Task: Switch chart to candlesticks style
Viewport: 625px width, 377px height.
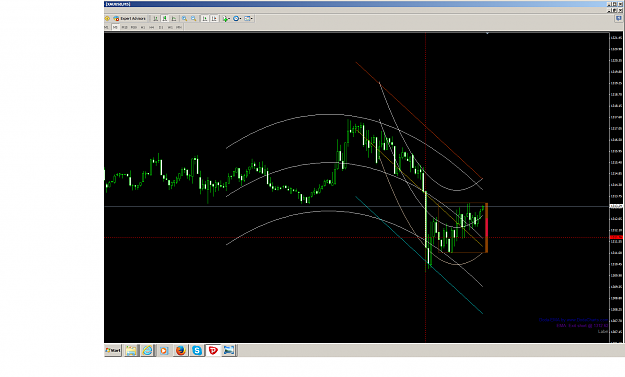Action: click(165, 18)
